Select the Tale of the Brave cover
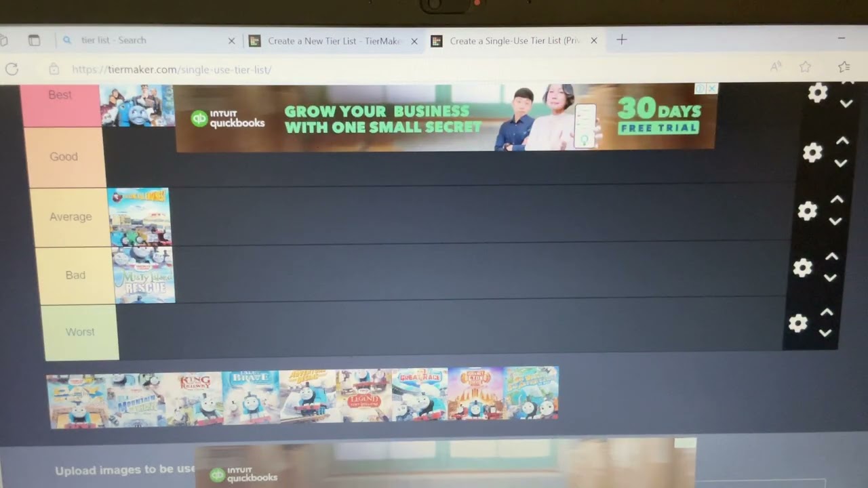868x488 pixels. coord(250,397)
